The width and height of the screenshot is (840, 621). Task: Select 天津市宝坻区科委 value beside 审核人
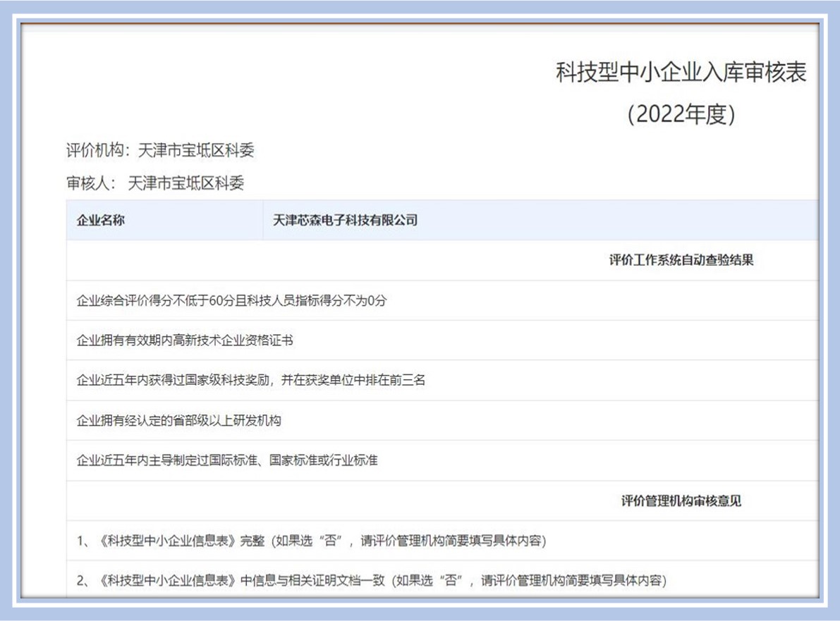(x=186, y=184)
